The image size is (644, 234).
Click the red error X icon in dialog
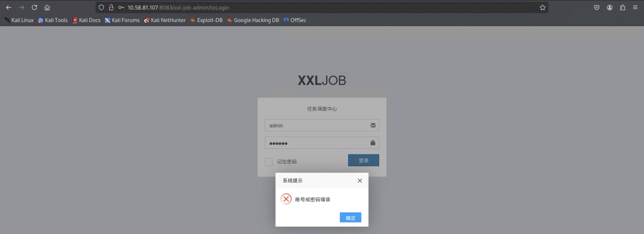[286, 199]
